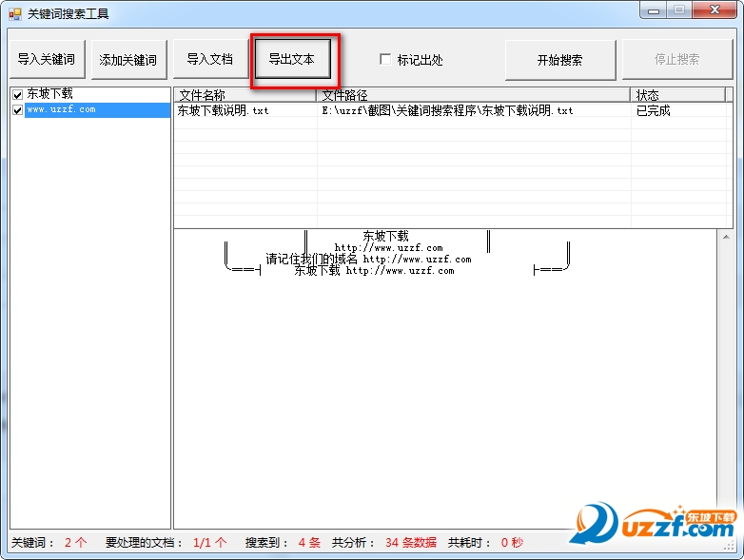Enable the 标记出处 checkbox
This screenshot has width=744, height=560.
385,59
